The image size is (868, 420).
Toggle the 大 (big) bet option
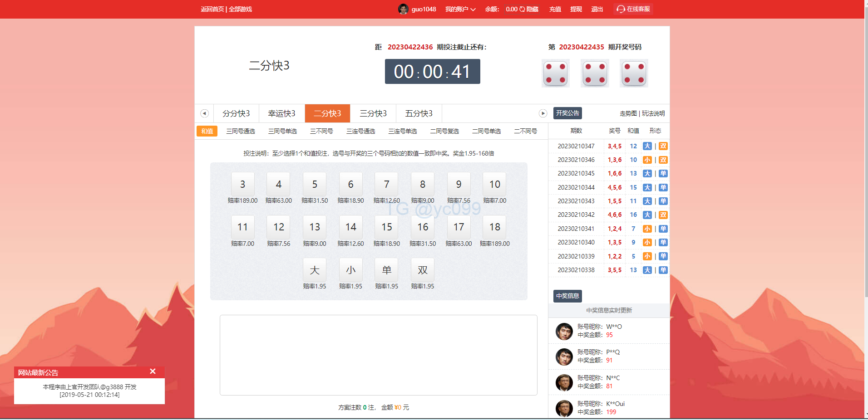[314, 270]
